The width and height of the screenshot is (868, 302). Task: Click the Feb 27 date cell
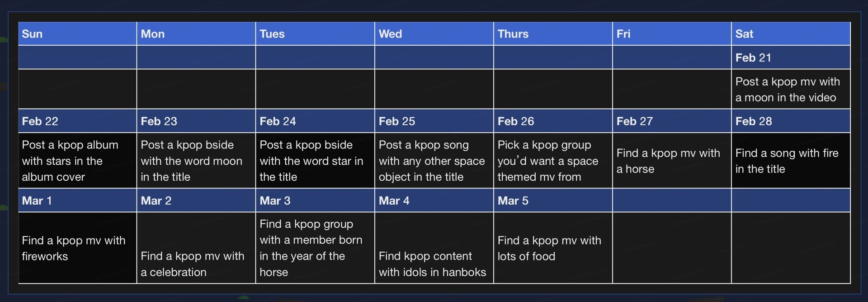click(672, 121)
